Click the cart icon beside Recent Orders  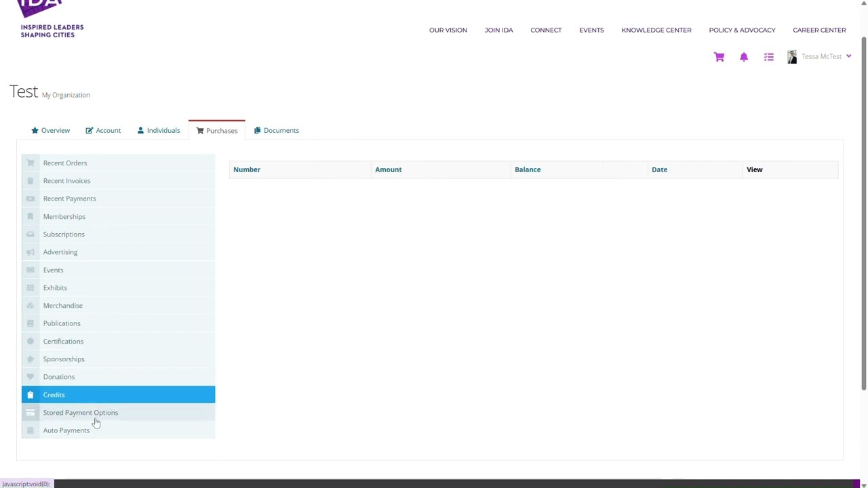(30, 163)
